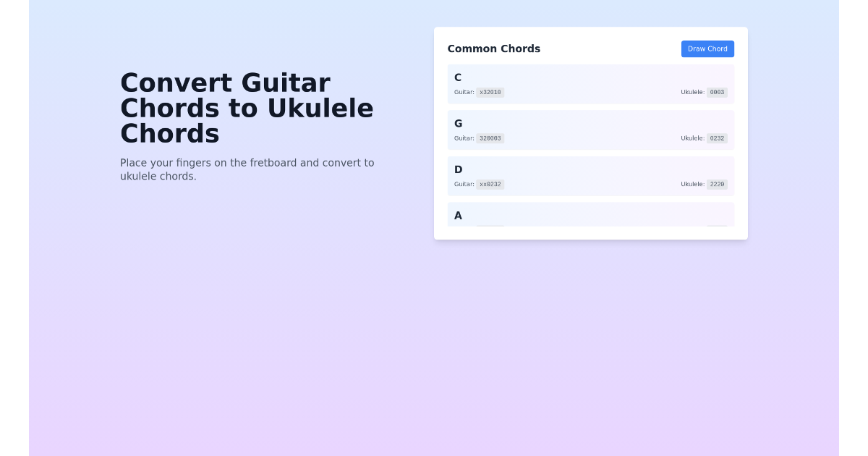Click the fretboard instruction subtitle text
868x456 pixels.
[x=247, y=169]
